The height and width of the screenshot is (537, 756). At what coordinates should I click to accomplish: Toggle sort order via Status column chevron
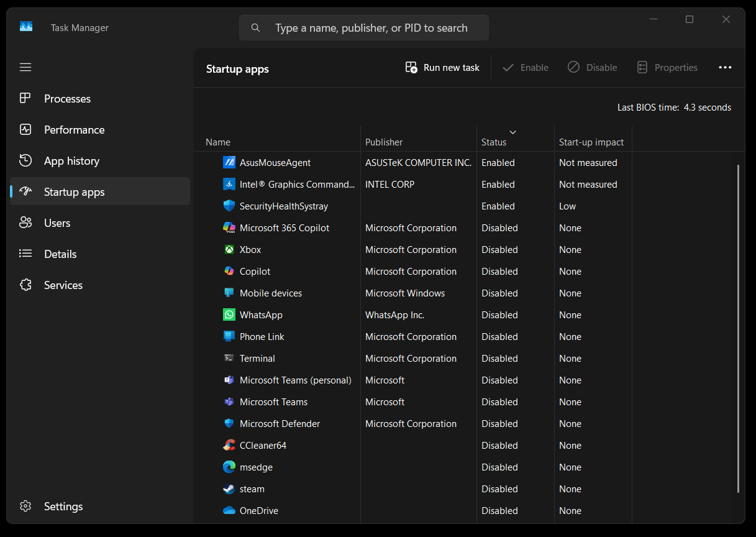pos(512,132)
